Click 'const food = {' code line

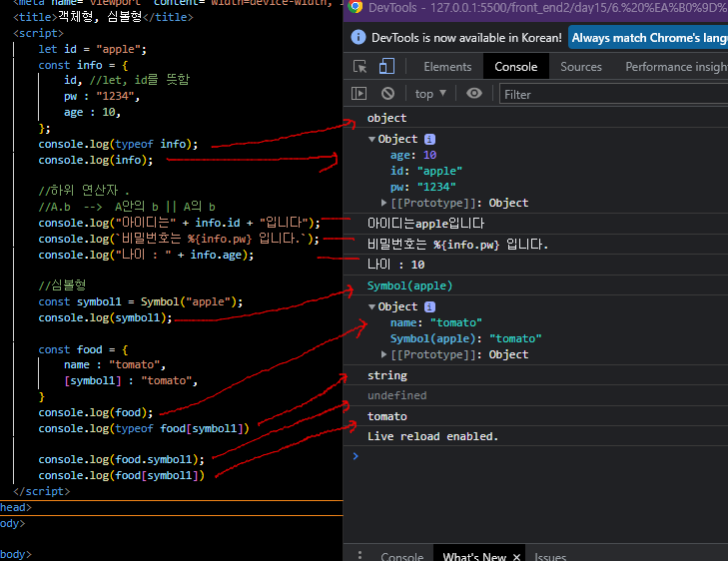(83, 349)
